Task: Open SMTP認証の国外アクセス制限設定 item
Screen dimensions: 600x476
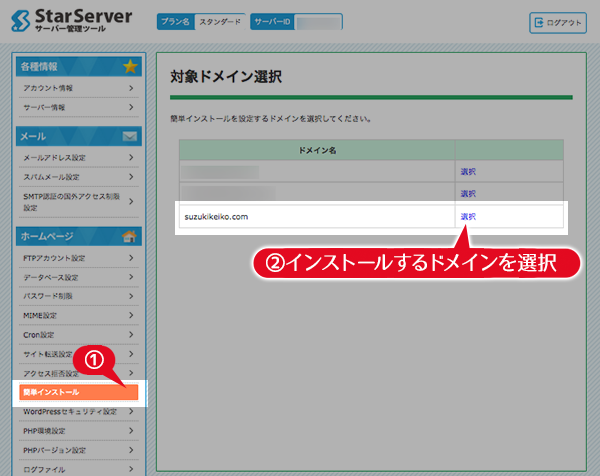Action: pos(78,202)
